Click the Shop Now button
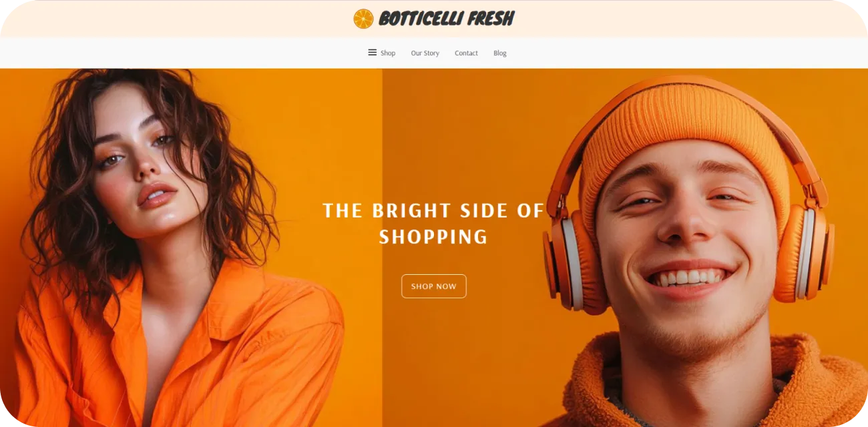The width and height of the screenshot is (868, 427). [434, 286]
